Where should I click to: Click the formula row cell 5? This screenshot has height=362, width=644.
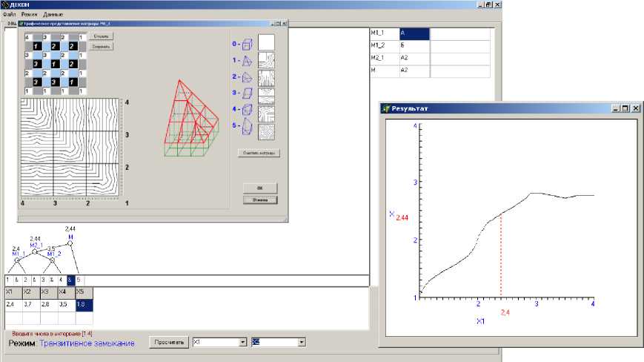(x=79, y=280)
